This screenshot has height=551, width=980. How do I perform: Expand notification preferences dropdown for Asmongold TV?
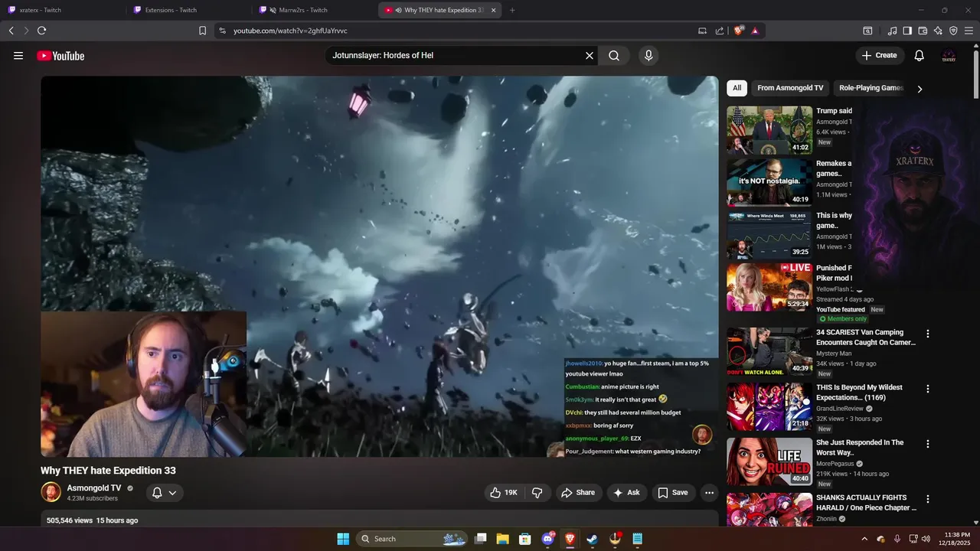[172, 493]
